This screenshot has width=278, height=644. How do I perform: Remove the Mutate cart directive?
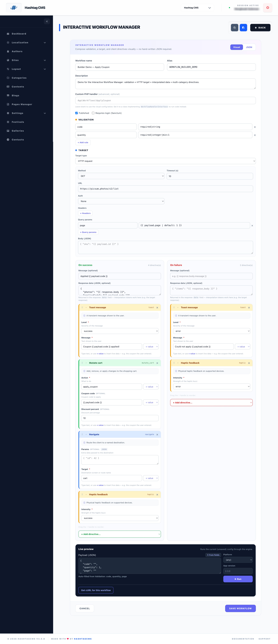coord(157,363)
